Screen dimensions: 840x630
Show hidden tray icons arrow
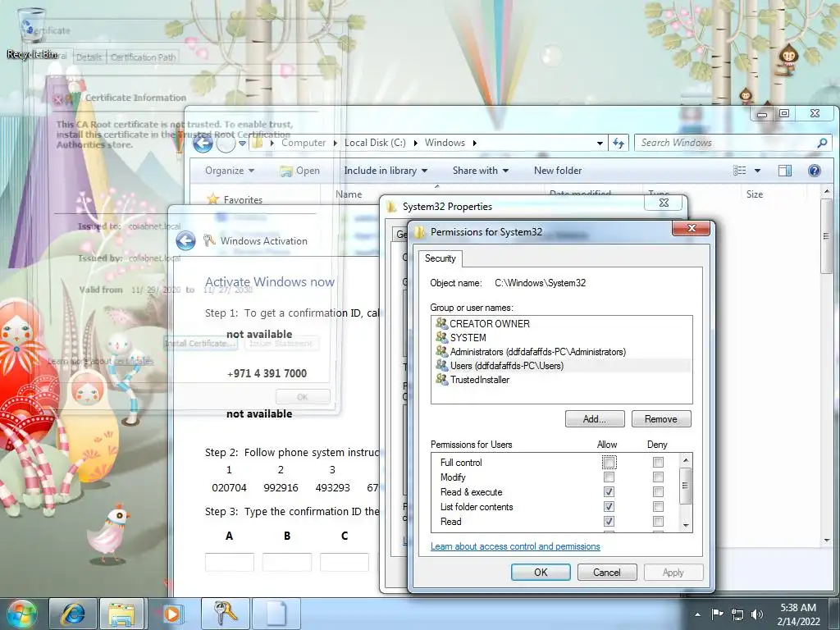(x=697, y=614)
